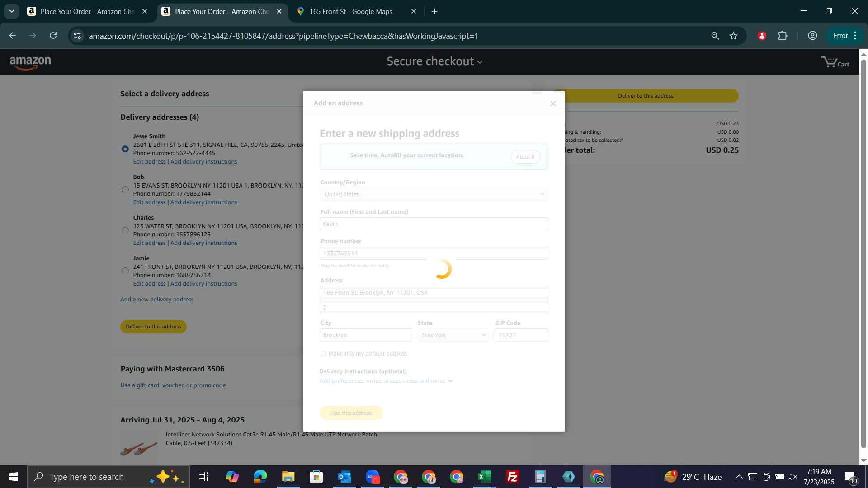Click the top-right Deliver to this address button
This screenshot has width=868, height=488.
point(646,96)
